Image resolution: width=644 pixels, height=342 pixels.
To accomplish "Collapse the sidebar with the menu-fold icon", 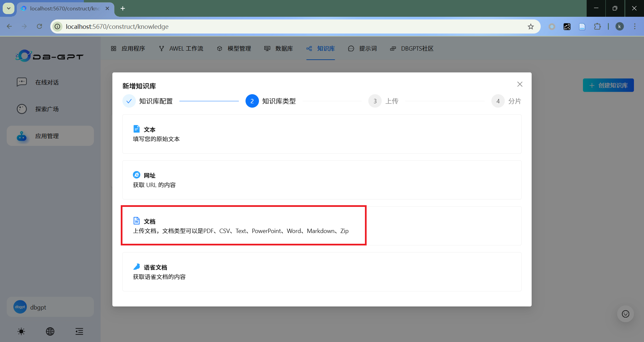I will tap(79, 332).
